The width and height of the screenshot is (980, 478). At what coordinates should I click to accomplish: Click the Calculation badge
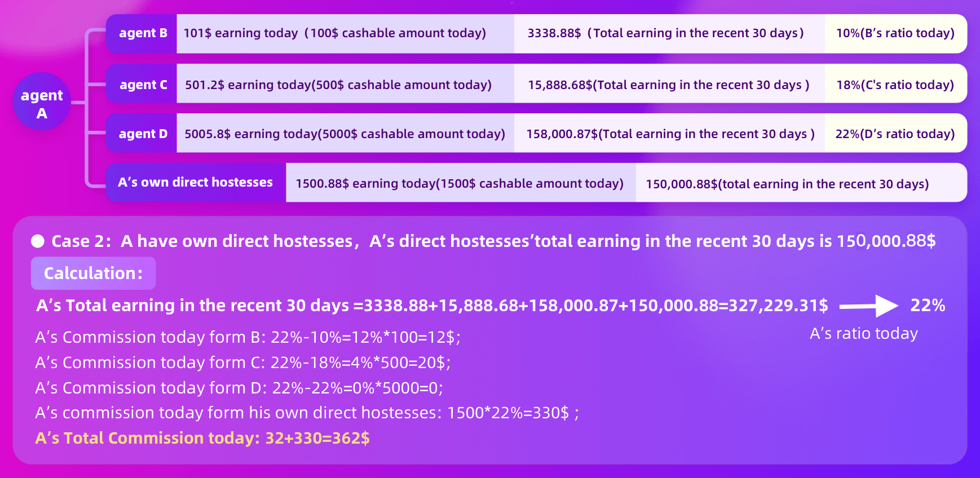point(93,273)
